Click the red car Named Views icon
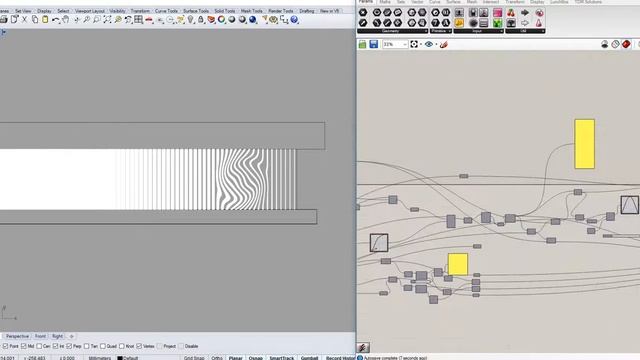The width and height of the screenshot is (640, 360). tap(149, 19)
